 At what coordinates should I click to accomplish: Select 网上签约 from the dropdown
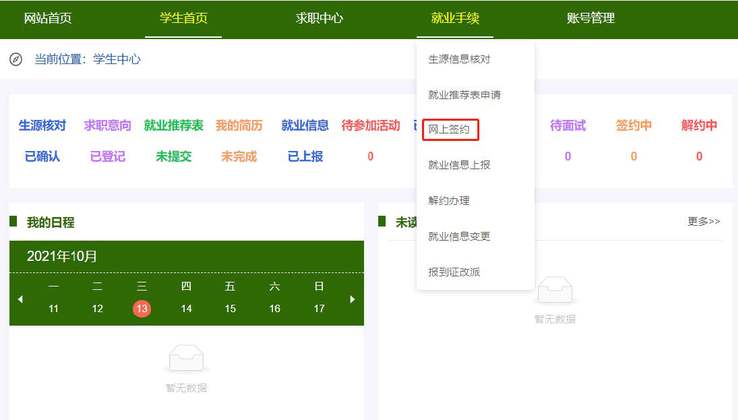pyautogui.click(x=448, y=129)
